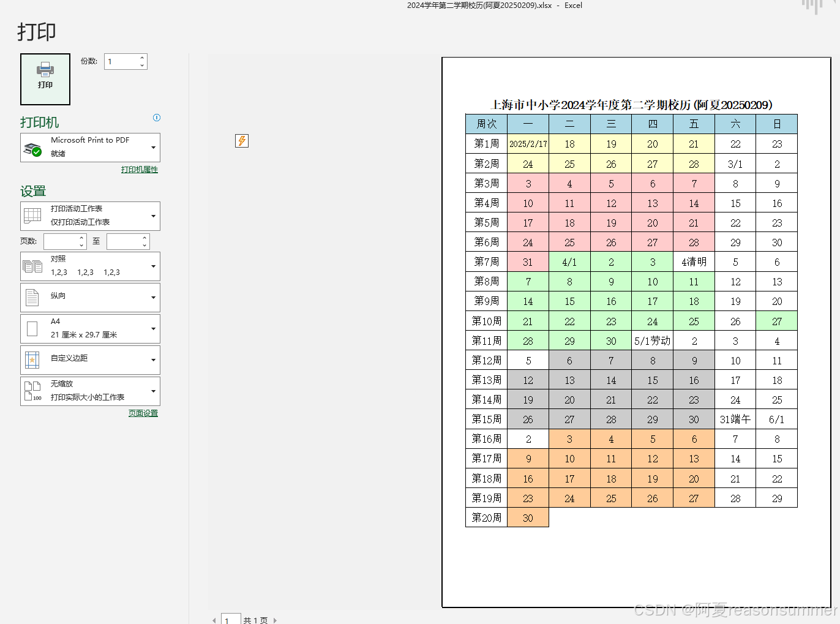This screenshot has width=840, height=624.
Task: Click the 周次 header cell
Action: [x=487, y=124]
